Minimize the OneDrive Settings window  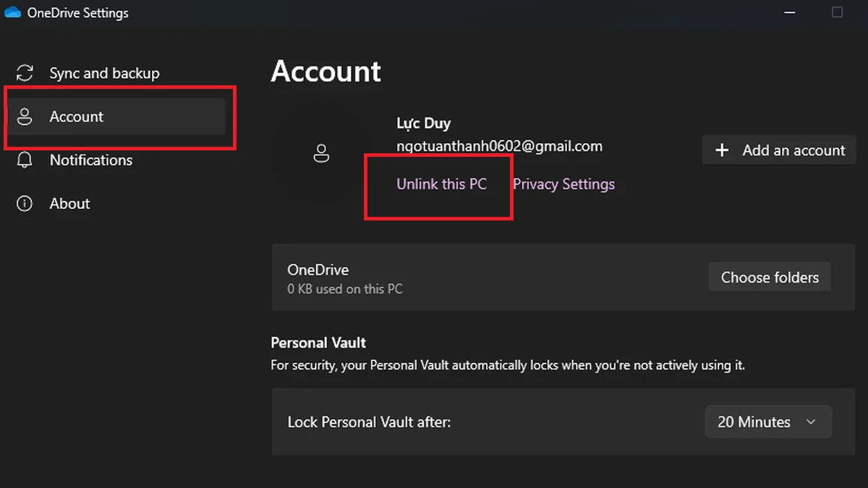click(x=789, y=12)
